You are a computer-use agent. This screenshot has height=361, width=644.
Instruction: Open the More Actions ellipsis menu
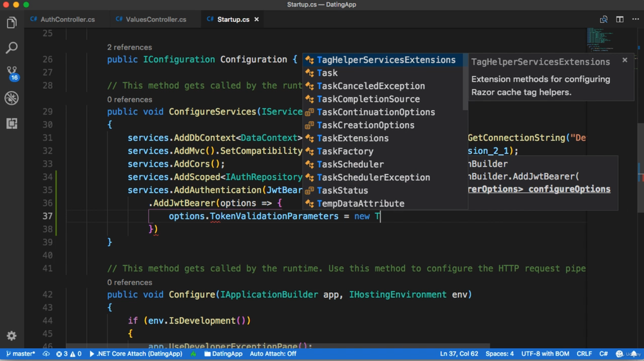pyautogui.click(x=636, y=19)
